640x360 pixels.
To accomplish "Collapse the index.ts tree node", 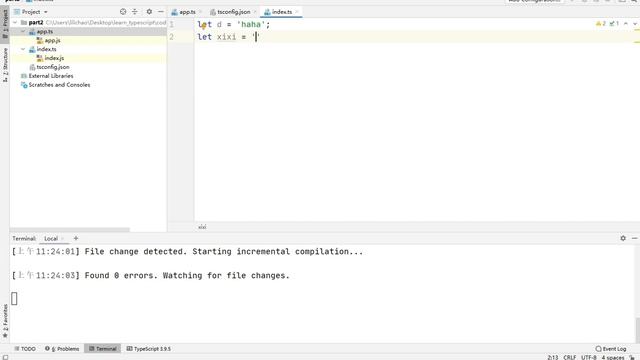I will [x=23, y=49].
